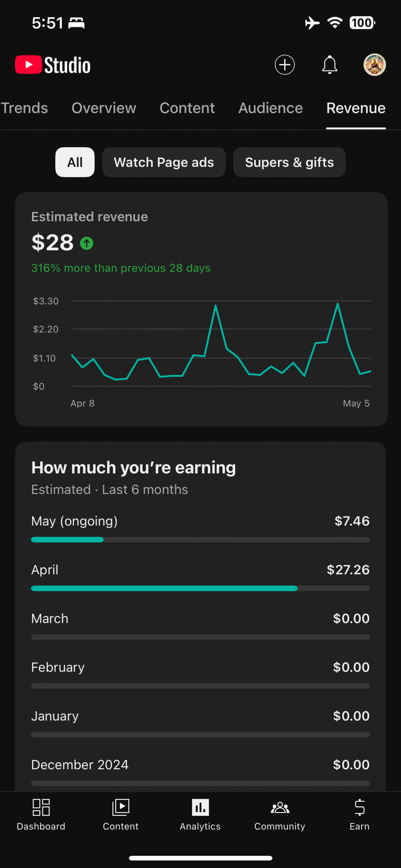The height and width of the screenshot is (868, 401).
Task: Open the channel profile avatar
Action: (x=375, y=65)
